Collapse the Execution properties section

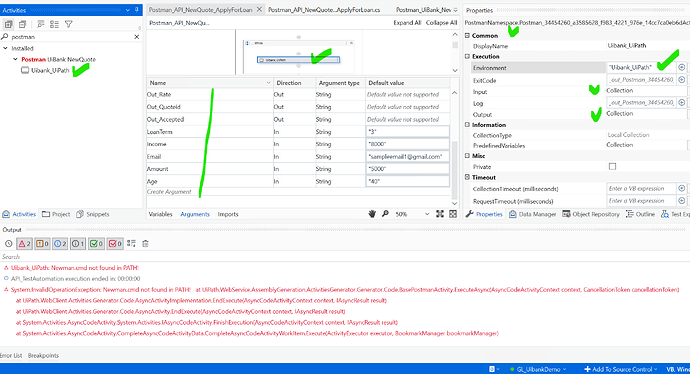[x=467, y=56]
